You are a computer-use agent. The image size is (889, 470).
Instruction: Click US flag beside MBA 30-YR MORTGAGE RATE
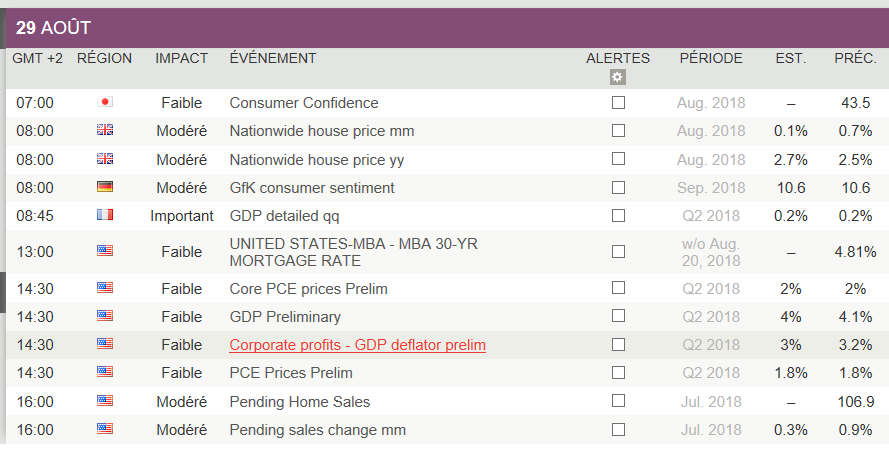click(105, 251)
